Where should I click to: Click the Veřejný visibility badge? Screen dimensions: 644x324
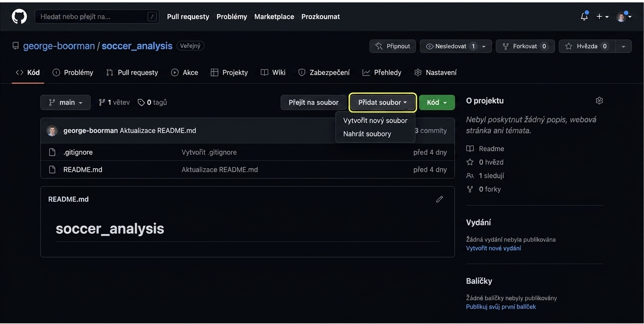(x=190, y=46)
